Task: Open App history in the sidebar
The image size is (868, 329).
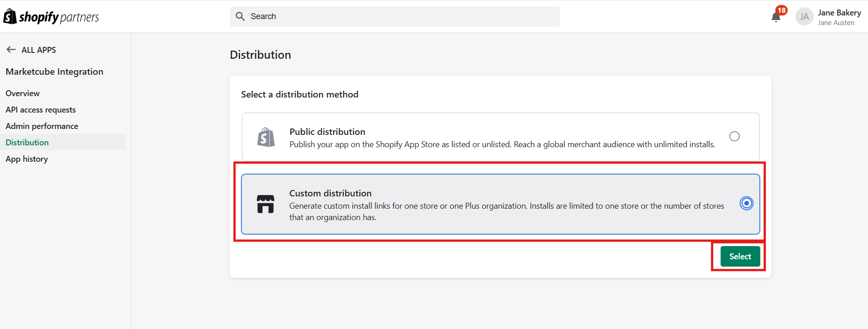Action: (x=27, y=159)
